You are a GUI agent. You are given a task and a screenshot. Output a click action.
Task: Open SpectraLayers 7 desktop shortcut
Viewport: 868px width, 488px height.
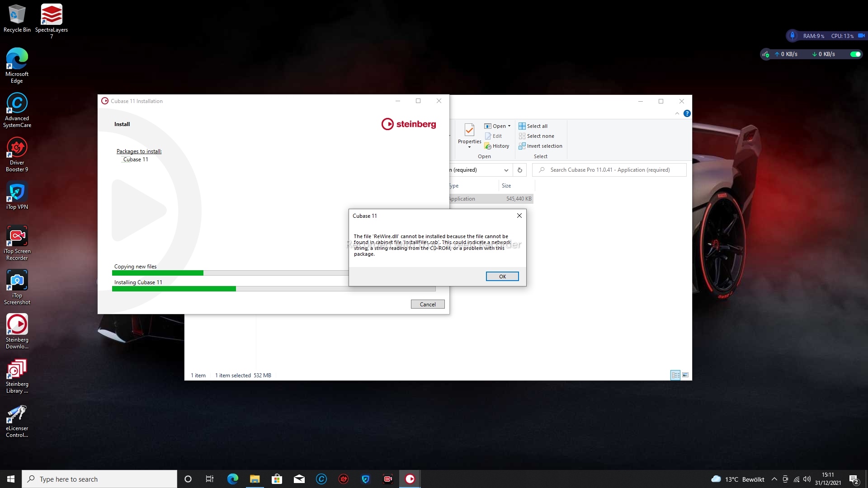52,21
